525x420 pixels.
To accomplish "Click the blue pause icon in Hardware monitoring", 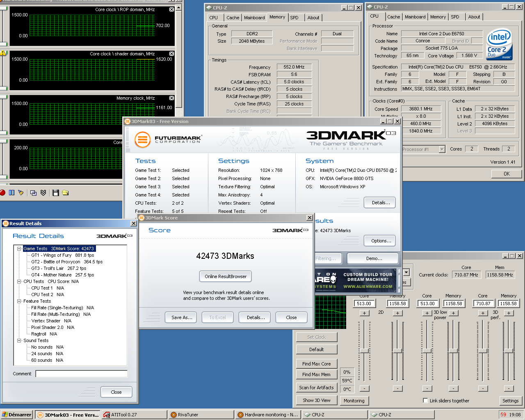I will [x=11, y=193].
